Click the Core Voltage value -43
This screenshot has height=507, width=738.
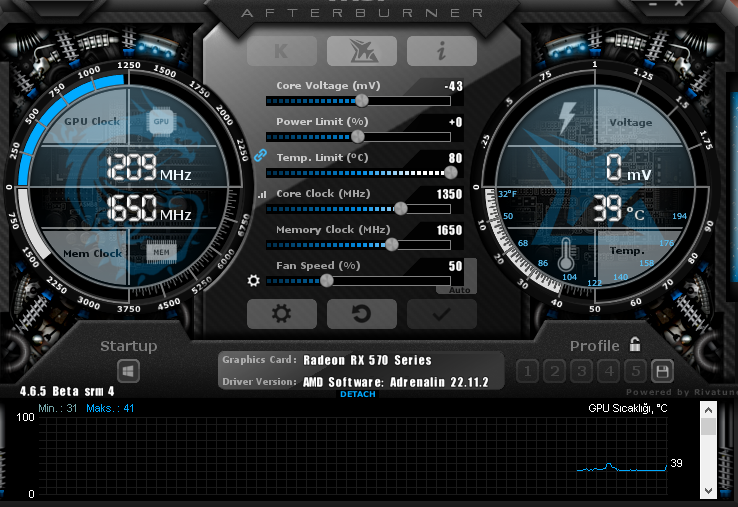pos(453,86)
